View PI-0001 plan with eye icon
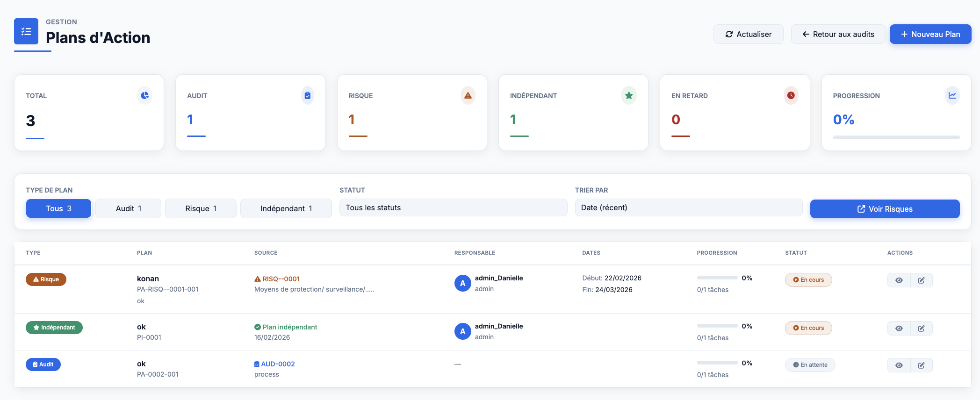This screenshot has height=400, width=980. pyautogui.click(x=899, y=329)
